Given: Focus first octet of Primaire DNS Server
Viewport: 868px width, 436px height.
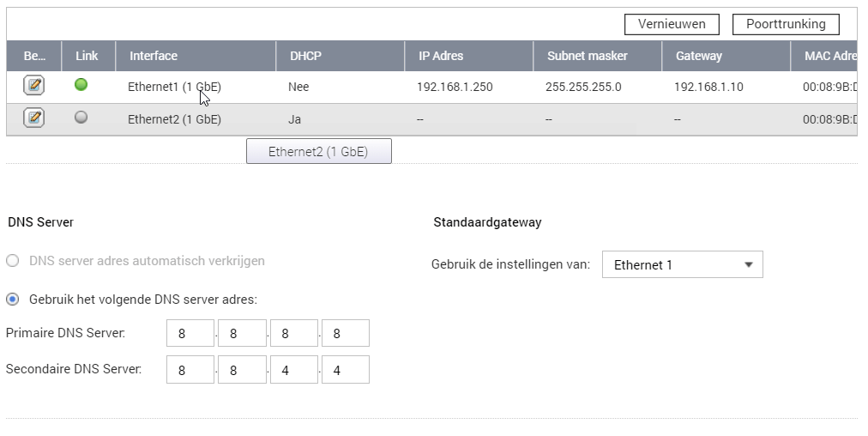Looking at the screenshot, I should (190, 334).
